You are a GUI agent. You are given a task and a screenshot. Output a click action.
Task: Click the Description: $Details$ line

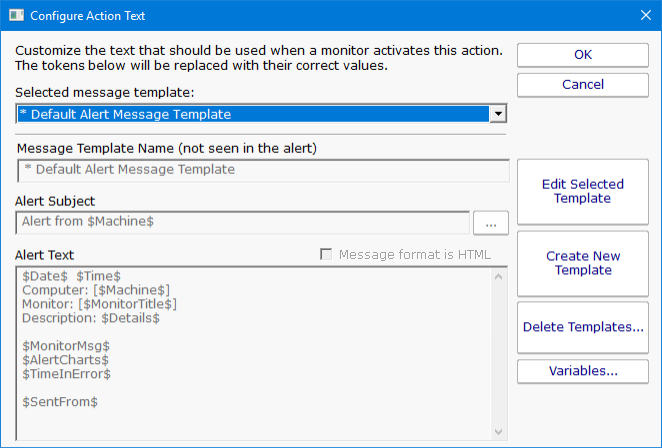pos(90,318)
